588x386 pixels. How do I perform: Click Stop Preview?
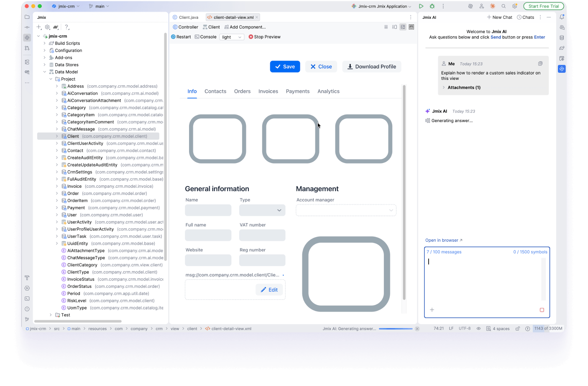264,37
